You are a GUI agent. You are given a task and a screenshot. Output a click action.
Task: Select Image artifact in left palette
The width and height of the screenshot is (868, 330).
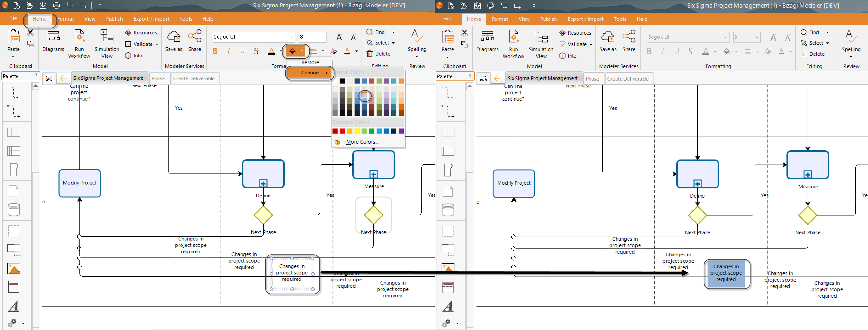click(x=14, y=268)
